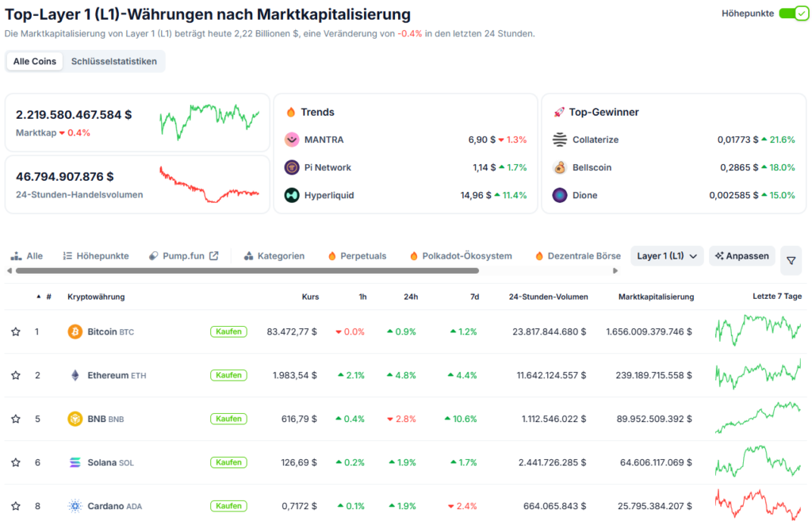
Task: Sort the table by rank column arrow
Action: [x=37, y=296]
